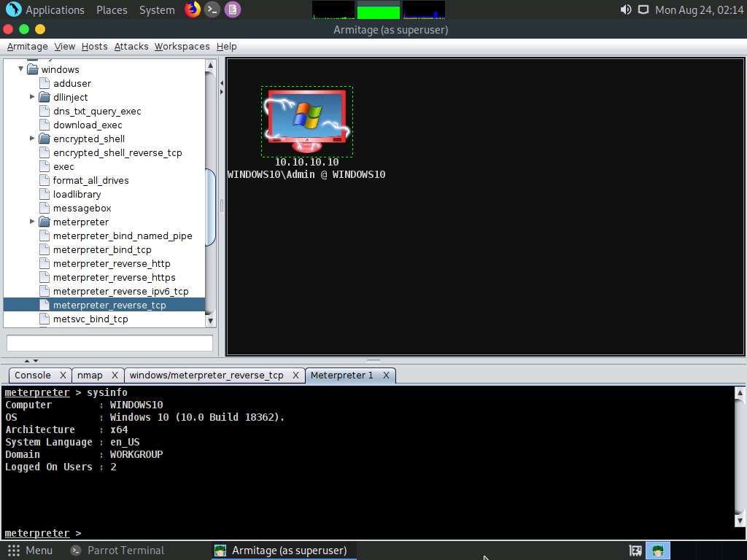Viewport: 747px width, 560px height.
Task: Click module tree scrollbar down arrow
Action: tap(210, 321)
